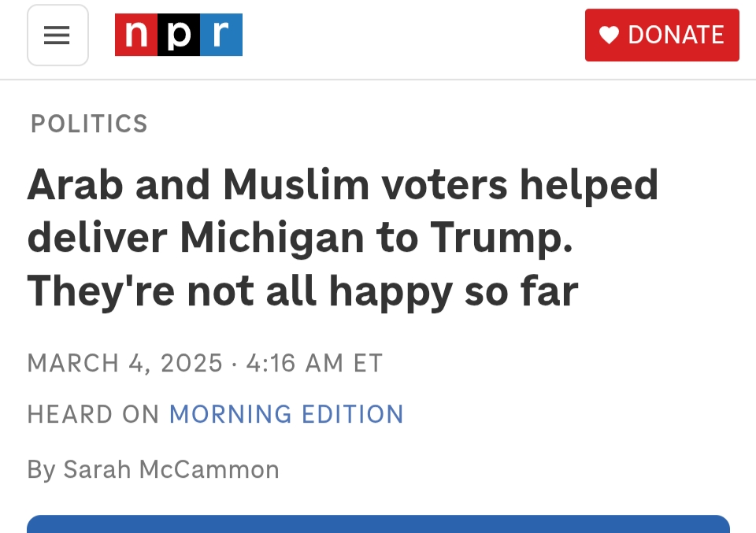Click the black 'p' logo block
The height and width of the screenshot is (533, 756).
[x=179, y=35]
